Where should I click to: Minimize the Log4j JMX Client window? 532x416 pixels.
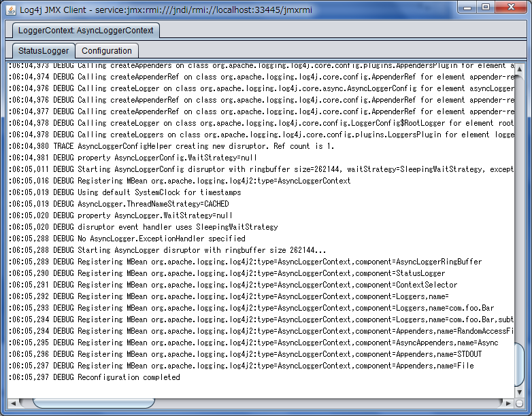[x=467, y=7]
